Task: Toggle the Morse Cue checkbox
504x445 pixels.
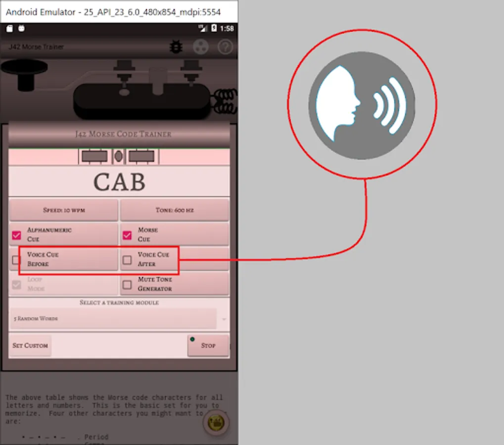Action: [127, 235]
